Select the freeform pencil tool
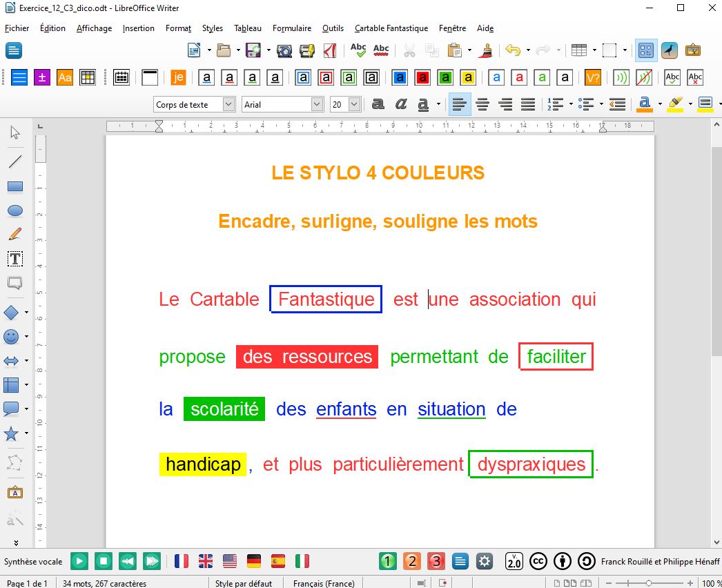Viewport: 722px width, 588px height. (14, 235)
